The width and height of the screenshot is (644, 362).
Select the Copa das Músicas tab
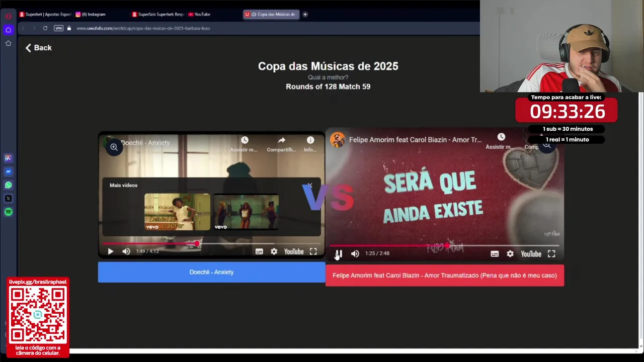click(x=271, y=15)
